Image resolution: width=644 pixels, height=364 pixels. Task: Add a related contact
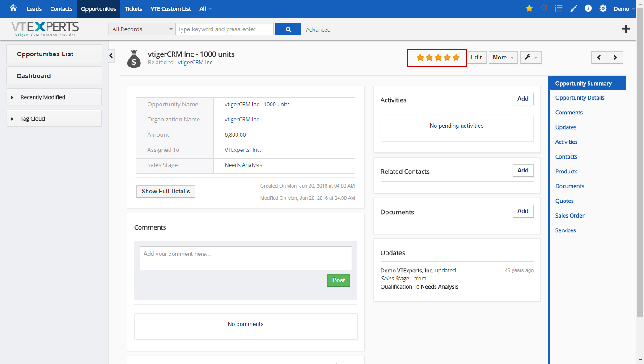tap(523, 171)
